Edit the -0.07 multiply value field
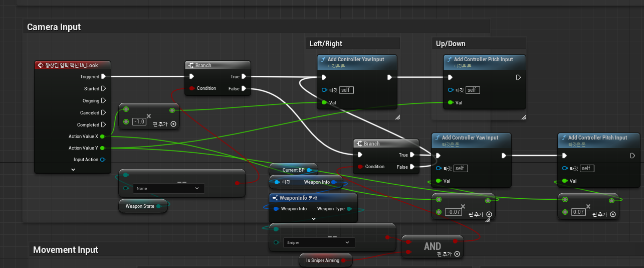Image resolution: width=644 pixels, height=268 pixels. pos(454,212)
